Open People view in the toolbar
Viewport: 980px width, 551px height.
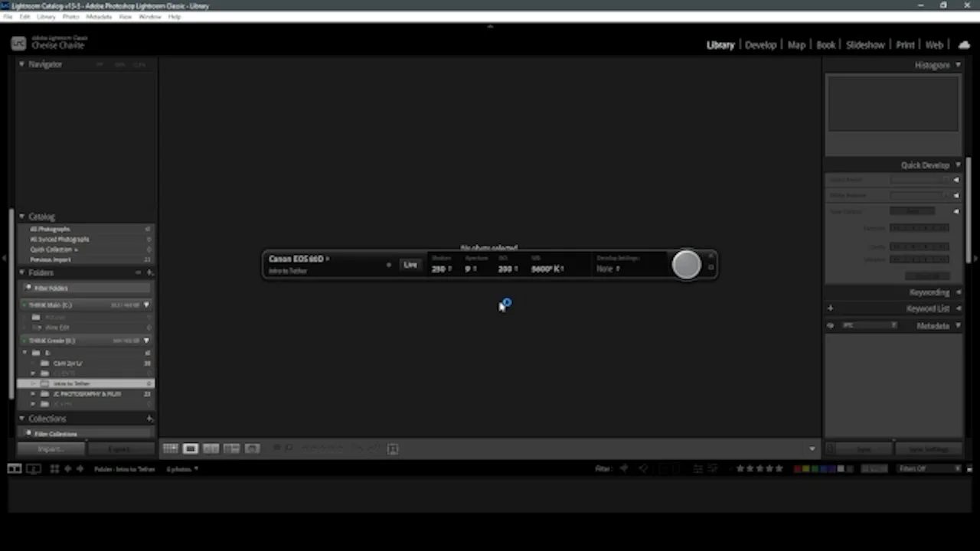point(252,448)
